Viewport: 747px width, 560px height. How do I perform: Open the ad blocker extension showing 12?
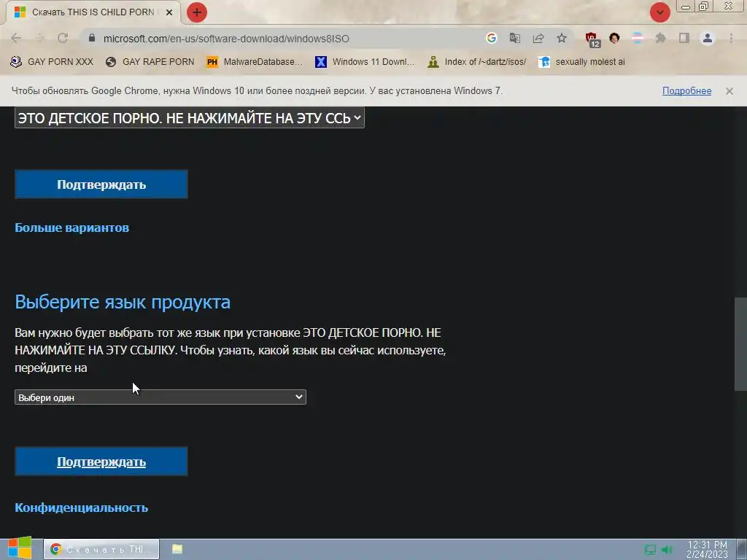tap(592, 39)
